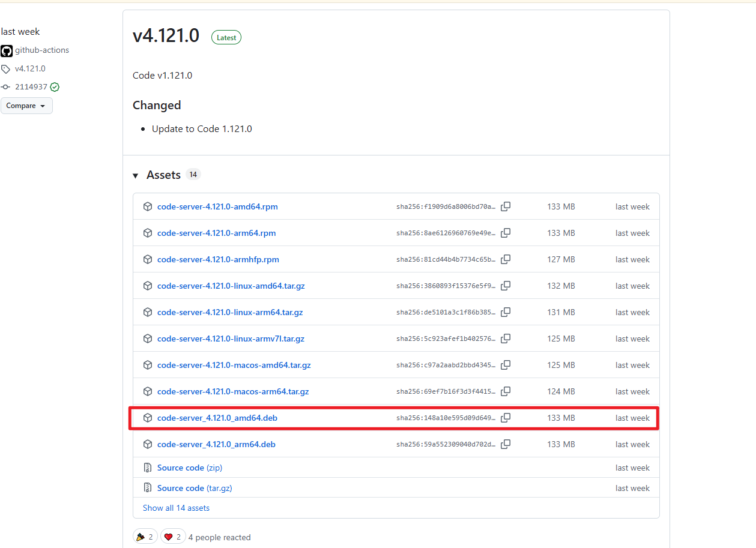Download Source code (tar.gz)
This screenshot has width=756, height=548.
click(x=195, y=488)
